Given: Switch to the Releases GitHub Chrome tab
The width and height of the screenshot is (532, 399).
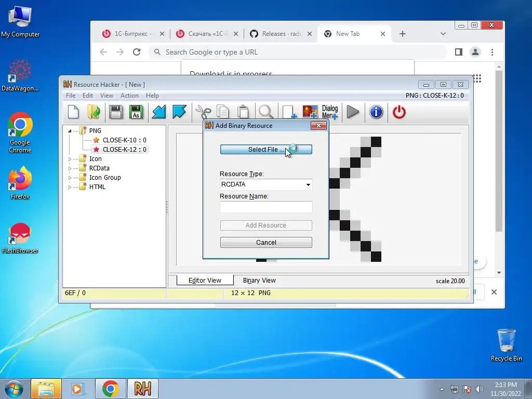Looking at the screenshot, I should (x=281, y=34).
